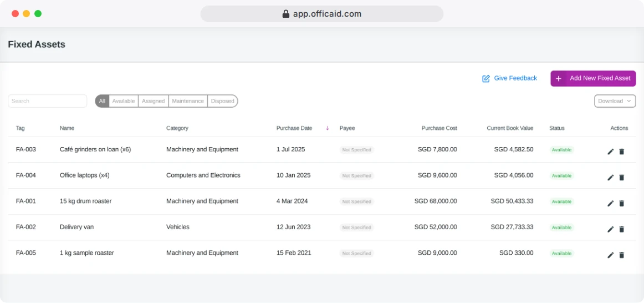The width and height of the screenshot is (644, 303).
Task: Click tag FA-005
Action: 26,253
